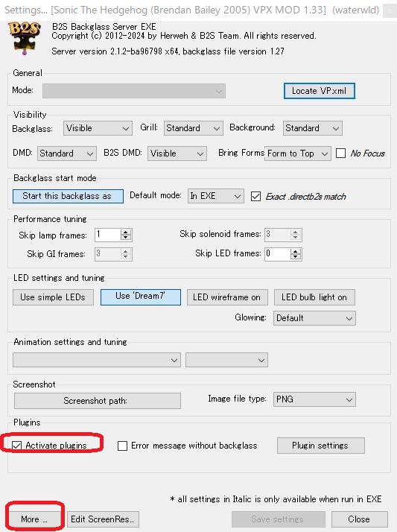Viewport: 397px width, 532px height.
Task: Click Use simple LEDs button
Action: pos(53,297)
